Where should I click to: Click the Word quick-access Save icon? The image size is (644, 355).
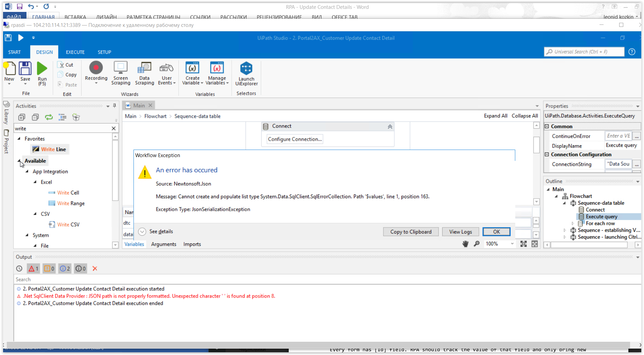pyautogui.click(x=19, y=6)
